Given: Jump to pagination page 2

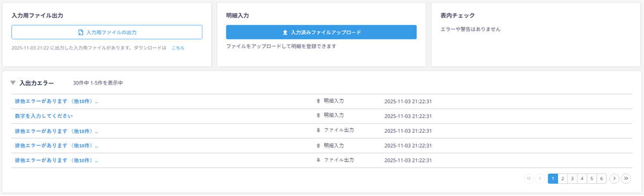Looking at the screenshot, I should click(x=562, y=179).
